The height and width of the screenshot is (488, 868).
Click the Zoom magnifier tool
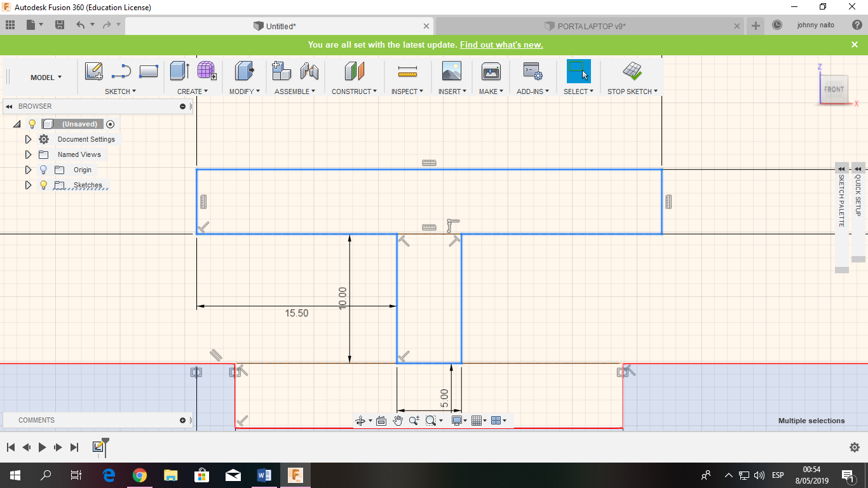coord(414,421)
